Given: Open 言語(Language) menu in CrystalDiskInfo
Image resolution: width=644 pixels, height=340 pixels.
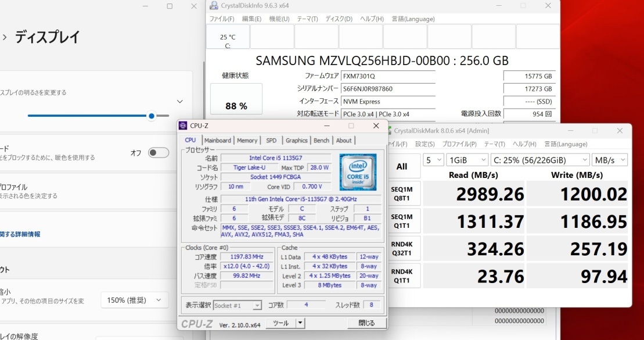Looking at the screenshot, I should 413,19.
